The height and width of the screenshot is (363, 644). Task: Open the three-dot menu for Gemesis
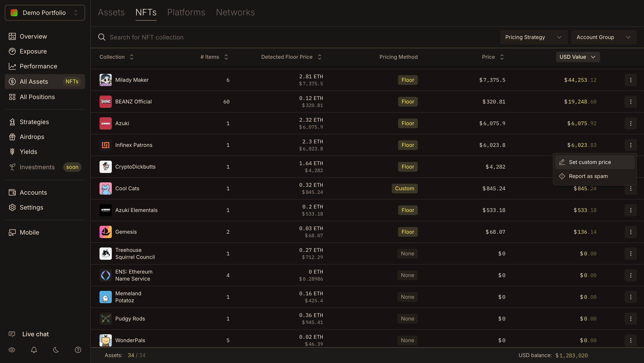pyautogui.click(x=630, y=232)
